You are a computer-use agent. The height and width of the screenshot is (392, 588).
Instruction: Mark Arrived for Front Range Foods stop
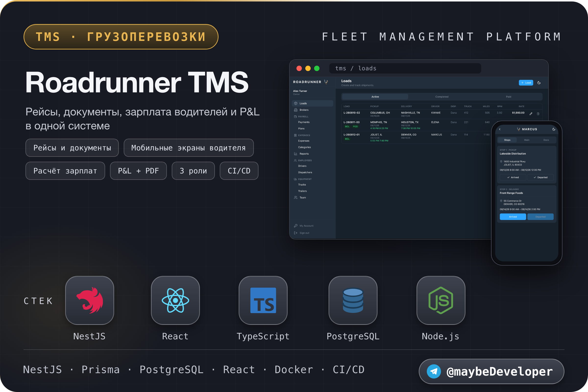513,217
